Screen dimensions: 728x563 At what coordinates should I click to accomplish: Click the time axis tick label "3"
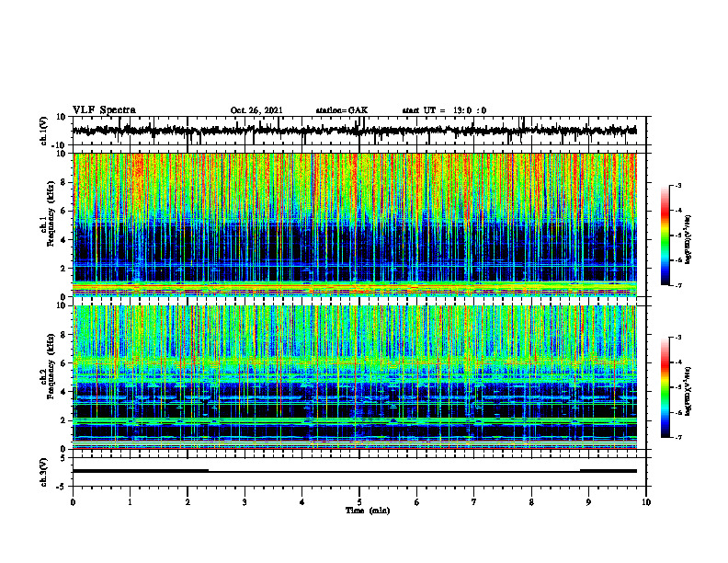coord(245,502)
